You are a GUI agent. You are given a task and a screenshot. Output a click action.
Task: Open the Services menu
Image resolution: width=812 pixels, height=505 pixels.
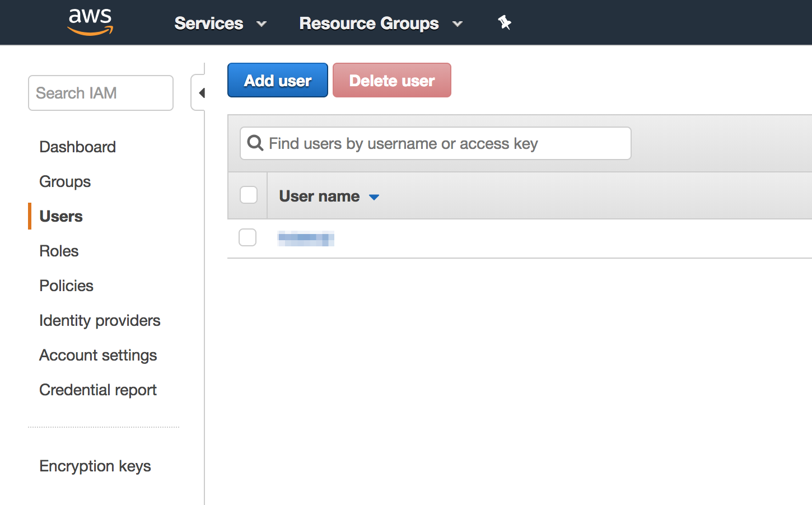coord(209,24)
